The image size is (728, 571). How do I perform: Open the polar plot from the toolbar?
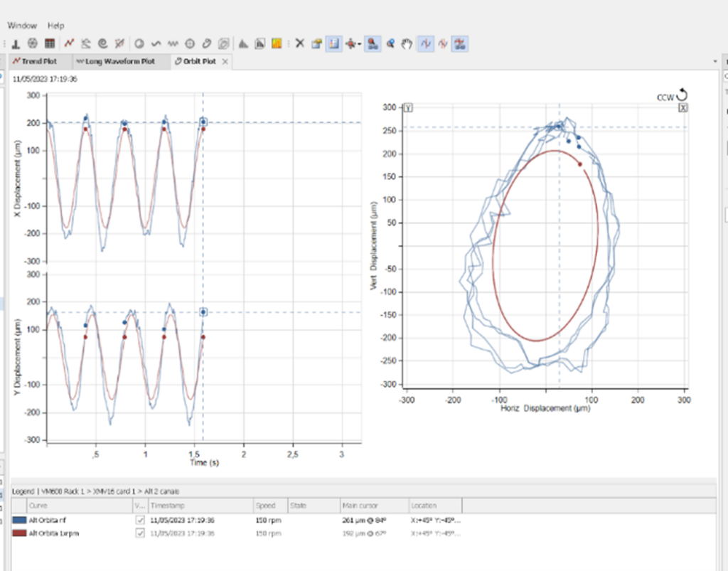33,43
